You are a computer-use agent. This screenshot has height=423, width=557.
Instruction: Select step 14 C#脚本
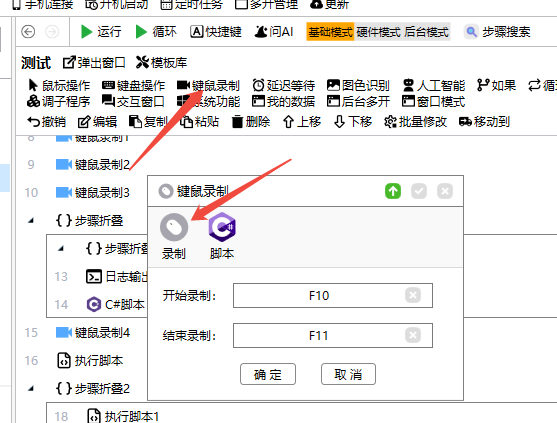[x=116, y=305]
